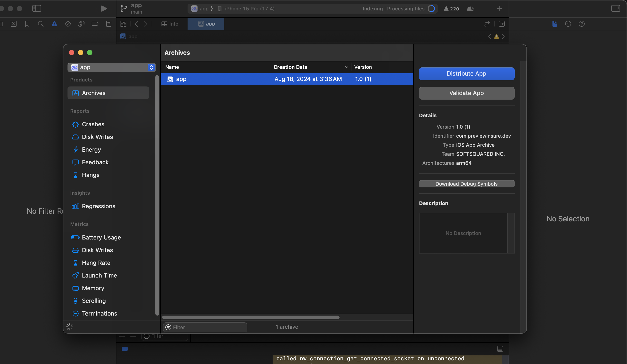Open the issue navigator warning icon

coord(54,24)
